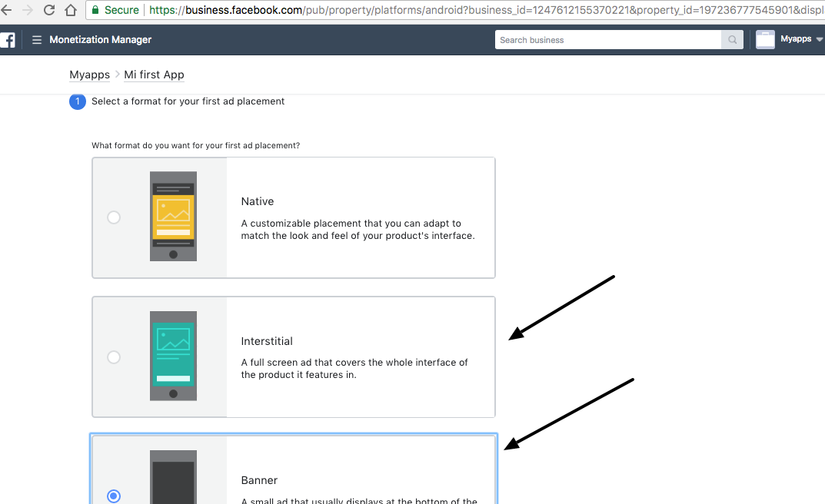This screenshot has height=504, width=825.
Task: Click the Myapps account name in header
Action: click(x=796, y=39)
